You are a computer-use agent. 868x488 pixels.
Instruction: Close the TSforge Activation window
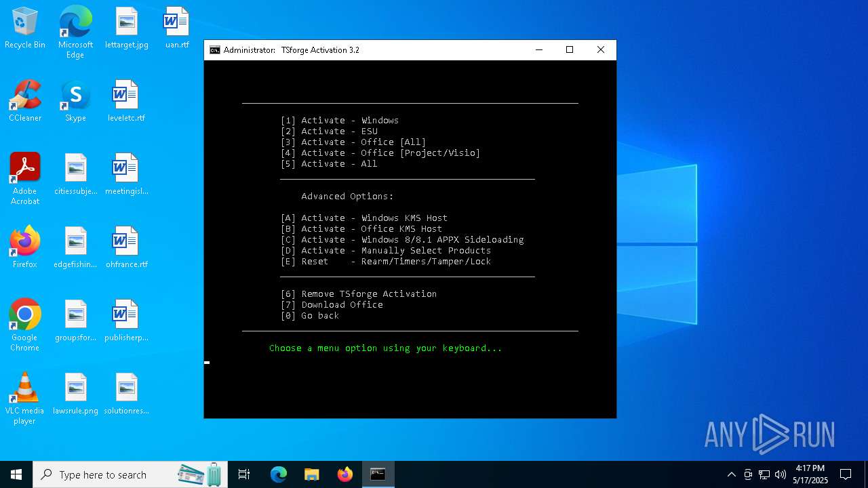600,50
